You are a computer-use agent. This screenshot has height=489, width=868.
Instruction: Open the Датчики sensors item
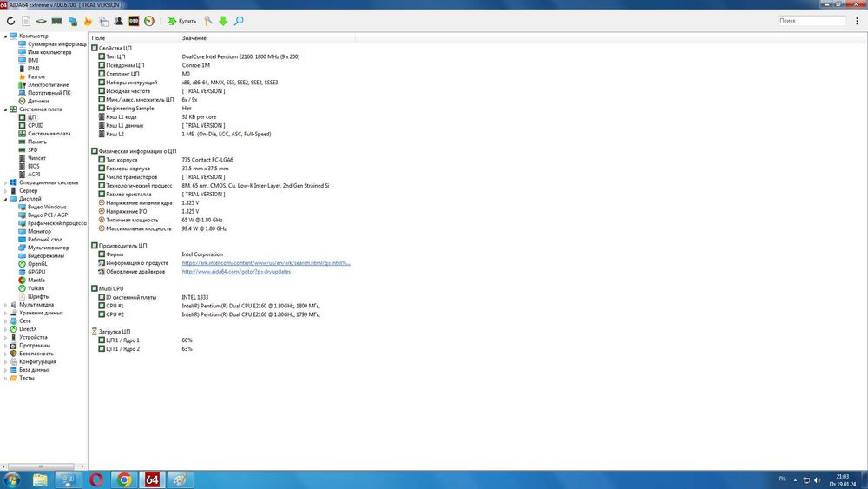[38, 101]
